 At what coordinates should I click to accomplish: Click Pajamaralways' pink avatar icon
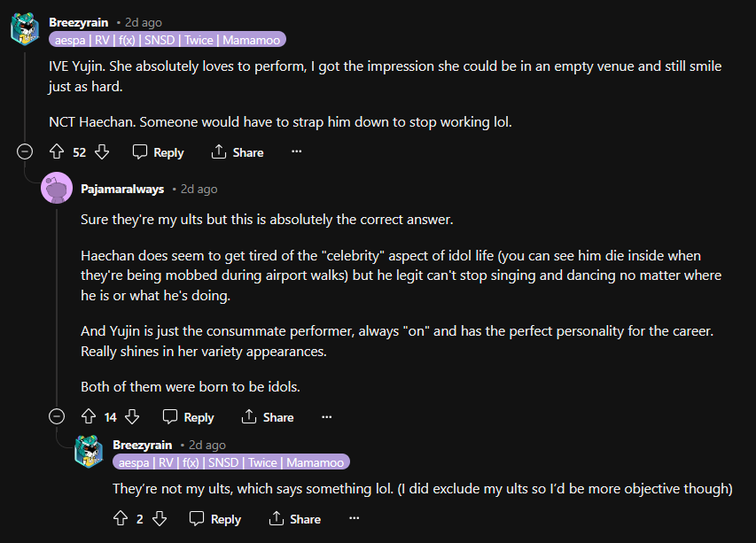(57, 188)
